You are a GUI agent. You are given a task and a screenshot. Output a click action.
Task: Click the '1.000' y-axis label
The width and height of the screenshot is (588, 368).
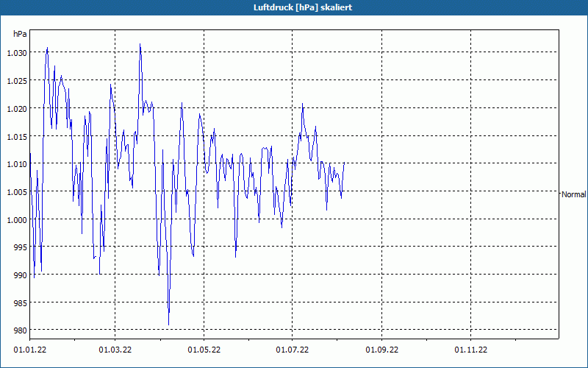[17, 219]
